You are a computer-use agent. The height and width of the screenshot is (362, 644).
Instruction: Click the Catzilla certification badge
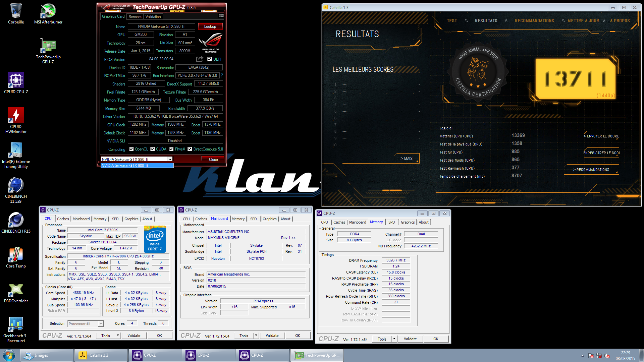click(x=478, y=71)
